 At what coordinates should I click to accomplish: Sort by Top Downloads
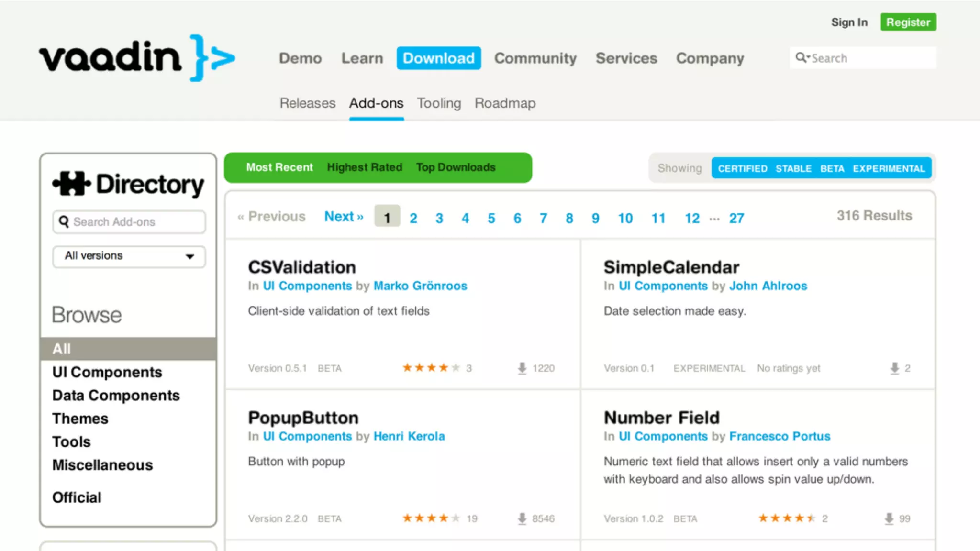click(456, 167)
